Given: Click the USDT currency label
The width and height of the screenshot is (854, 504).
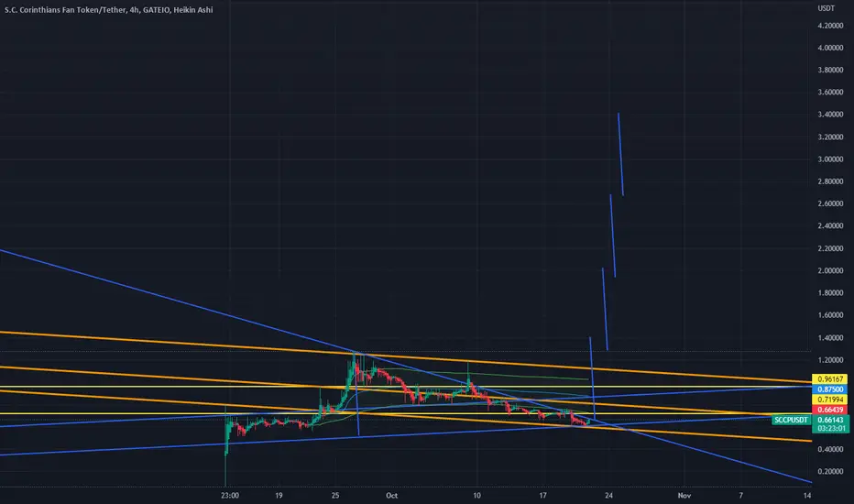Looking at the screenshot, I should click(x=826, y=8).
